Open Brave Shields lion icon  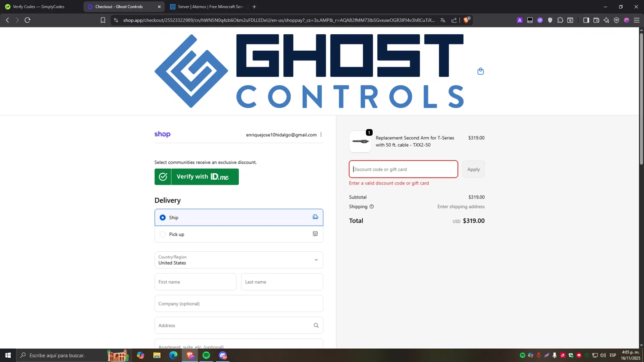click(466, 20)
